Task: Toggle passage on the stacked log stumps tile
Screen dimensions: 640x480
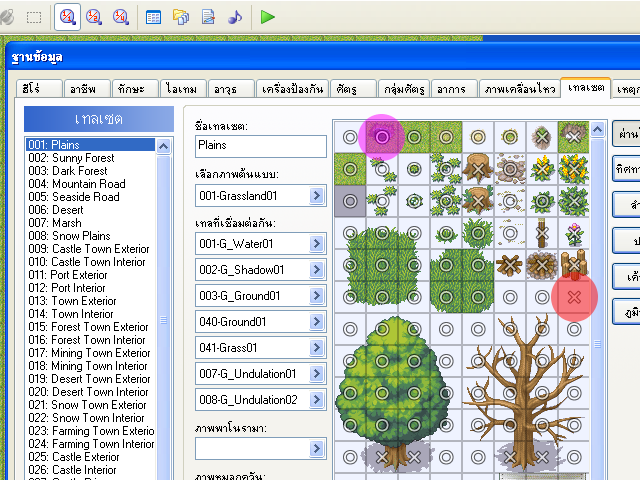Action: [574, 265]
